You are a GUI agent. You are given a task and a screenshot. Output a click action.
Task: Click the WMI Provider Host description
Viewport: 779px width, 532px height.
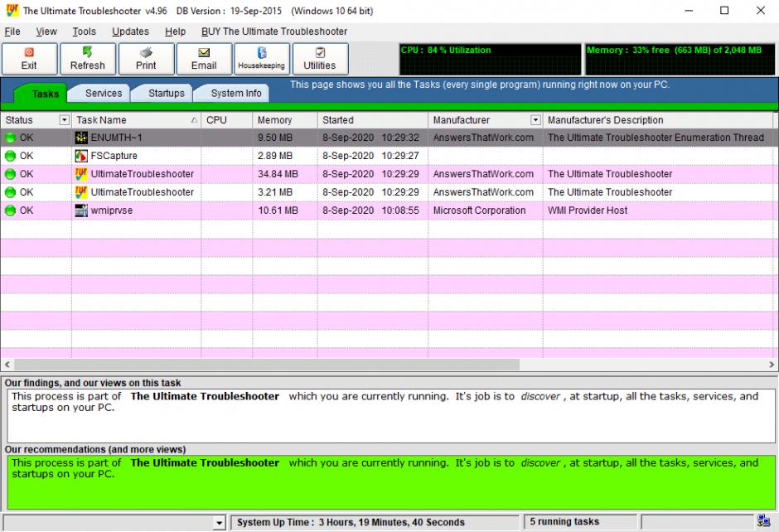click(588, 210)
